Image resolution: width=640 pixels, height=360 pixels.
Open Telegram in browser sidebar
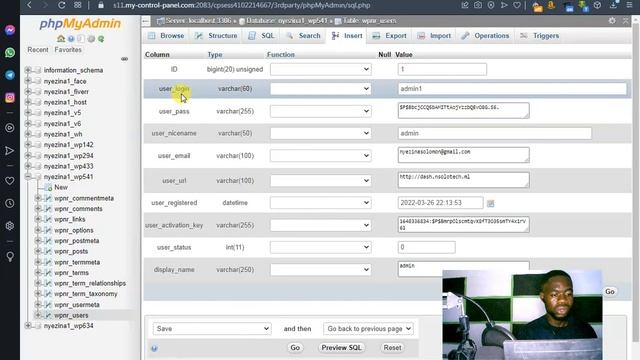click(x=10, y=75)
